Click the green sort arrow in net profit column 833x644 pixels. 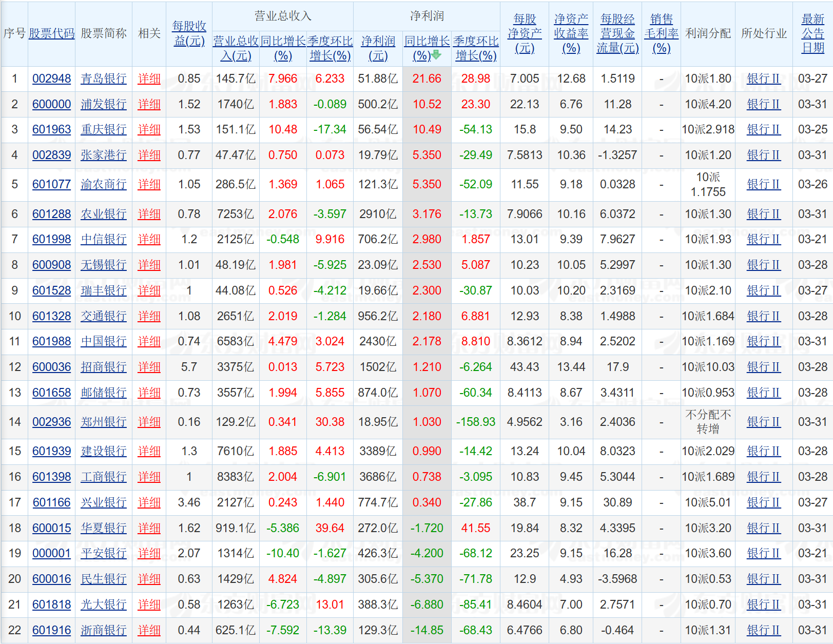(436, 55)
